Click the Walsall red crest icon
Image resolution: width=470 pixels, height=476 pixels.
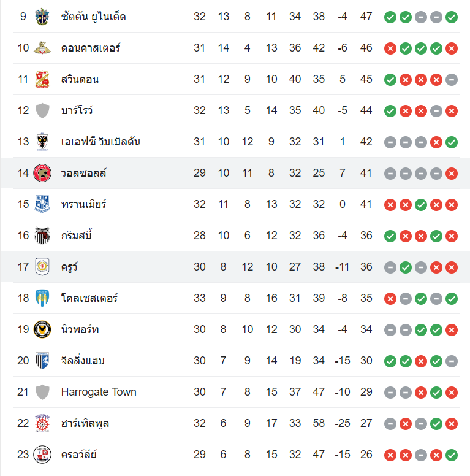[42, 173]
